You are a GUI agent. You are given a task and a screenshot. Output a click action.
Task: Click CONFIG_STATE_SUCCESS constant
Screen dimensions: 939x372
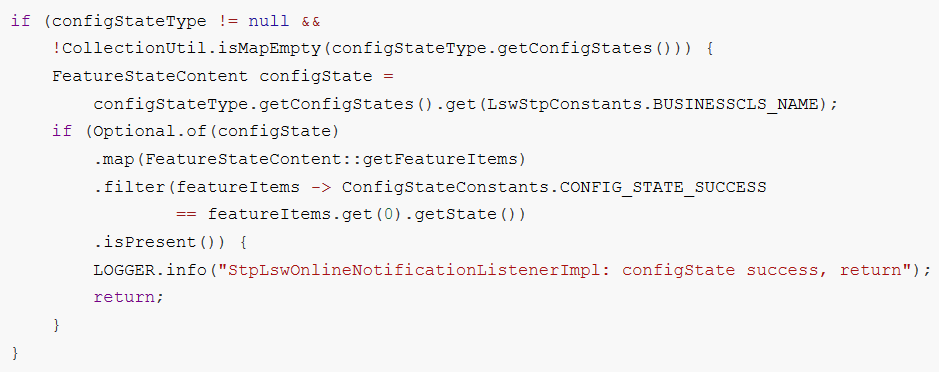[x=663, y=187]
